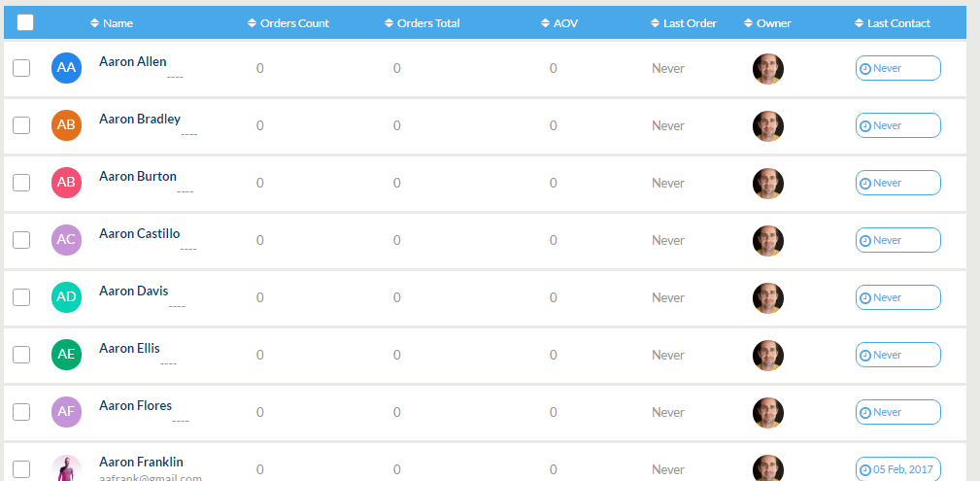The height and width of the screenshot is (481, 980).
Task: Click the owner photo in Aaron Bradley's row
Action: coord(768,126)
